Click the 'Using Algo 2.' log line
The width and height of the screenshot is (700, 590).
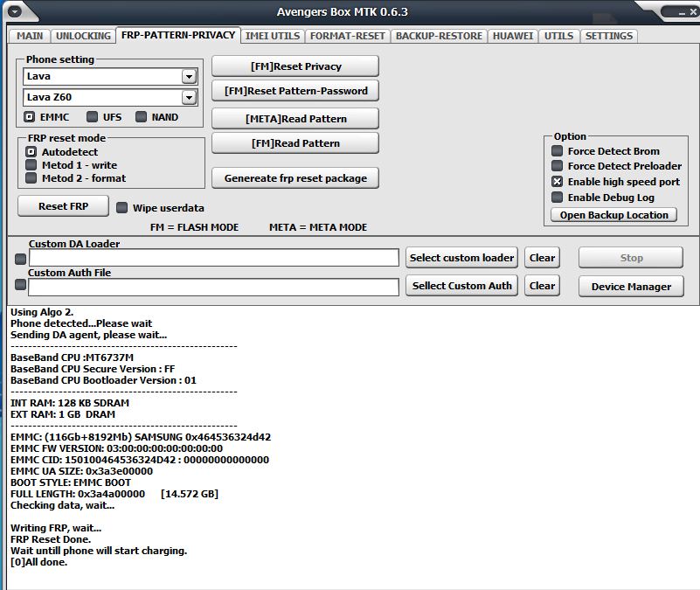point(42,312)
